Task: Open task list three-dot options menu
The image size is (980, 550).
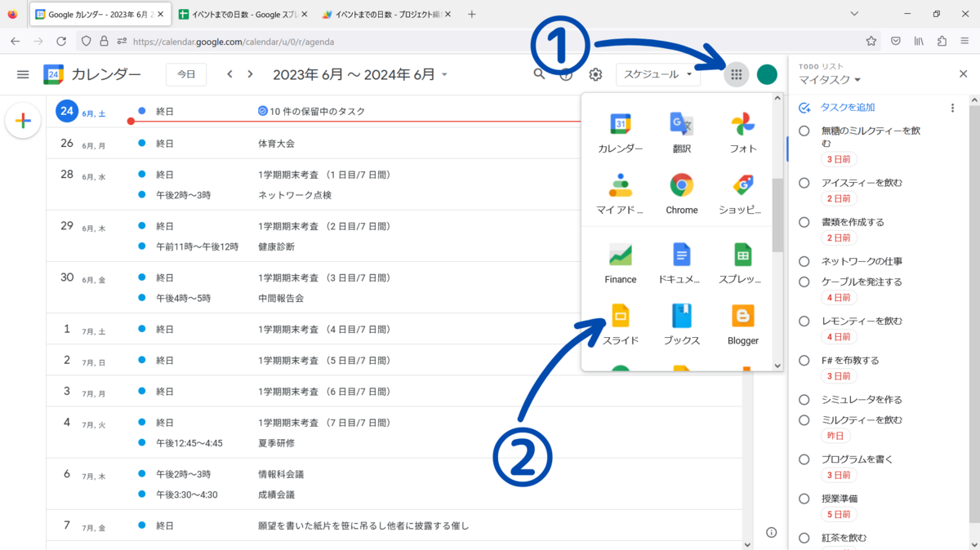Action: [952, 108]
